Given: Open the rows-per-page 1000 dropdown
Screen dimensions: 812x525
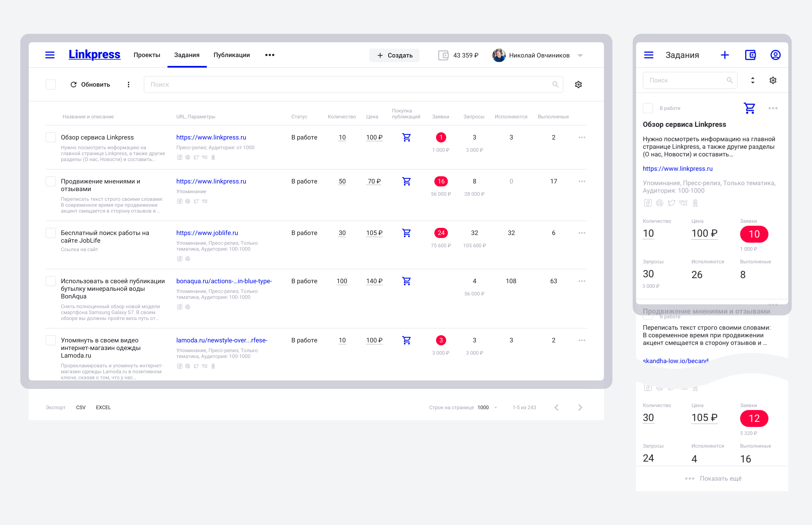Looking at the screenshot, I should (495, 408).
